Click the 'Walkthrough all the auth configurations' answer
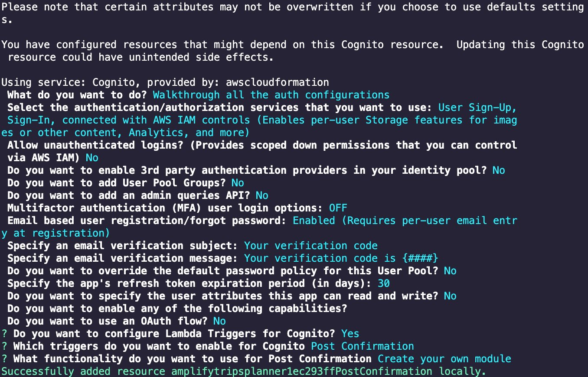This screenshot has height=377, width=588. tap(271, 95)
